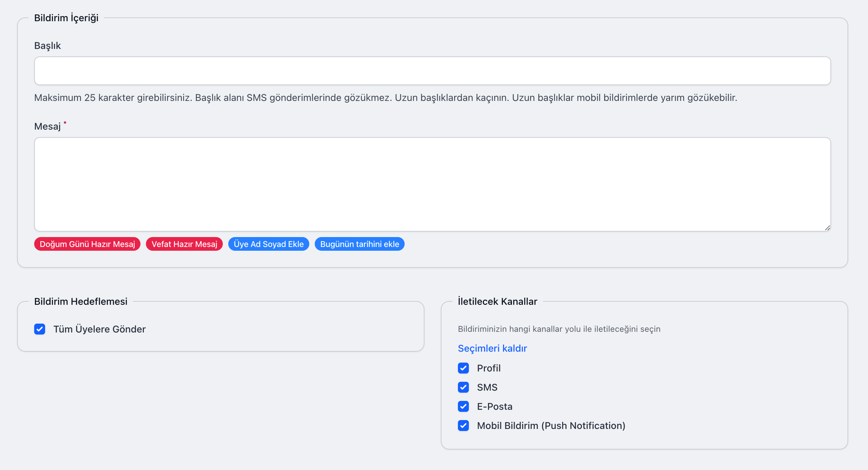Image resolution: width=868 pixels, height=470 pixels.
Task: Click the SMS label text
Action: click(487, 387)
